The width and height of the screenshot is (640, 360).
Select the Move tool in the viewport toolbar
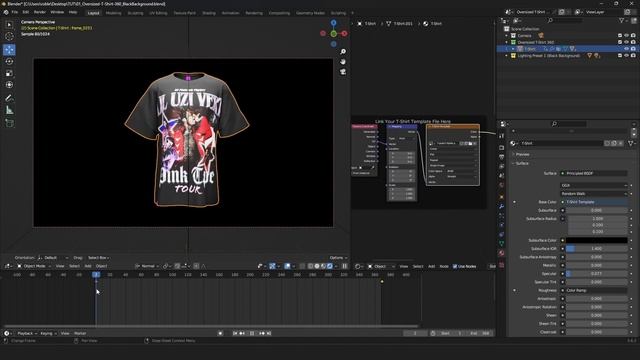point(9,49)
